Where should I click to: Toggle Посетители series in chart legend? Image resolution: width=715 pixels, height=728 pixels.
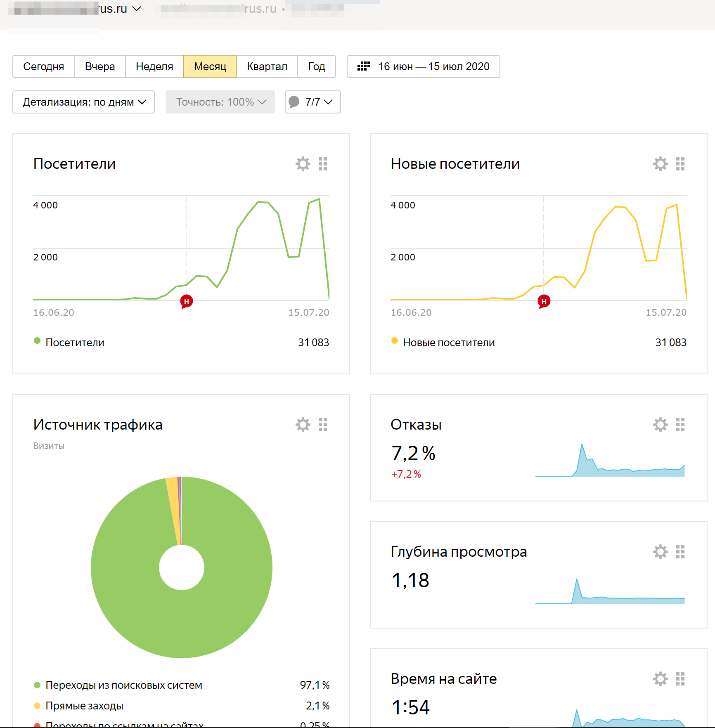tap(74, 343)
